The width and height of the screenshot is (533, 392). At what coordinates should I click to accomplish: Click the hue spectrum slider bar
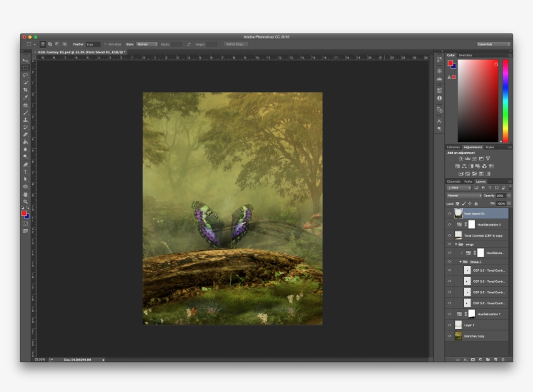point(505,101)
